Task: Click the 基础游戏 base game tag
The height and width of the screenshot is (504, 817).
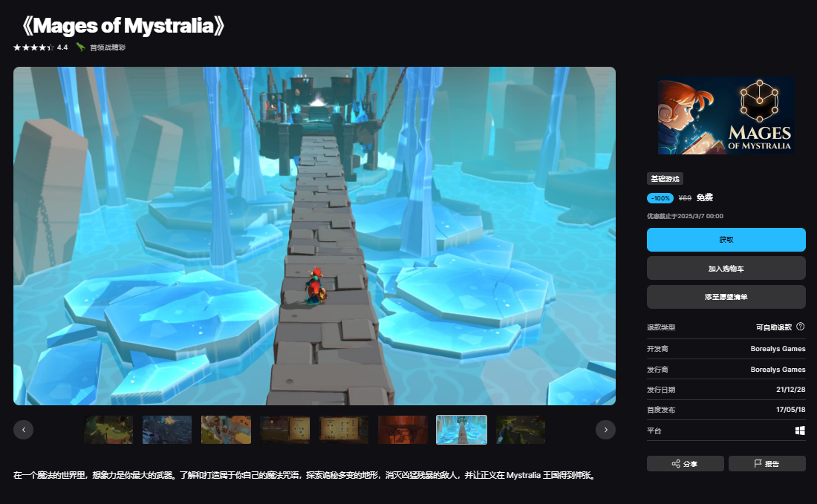Action: pyautogui.click(x=665, y=179)
